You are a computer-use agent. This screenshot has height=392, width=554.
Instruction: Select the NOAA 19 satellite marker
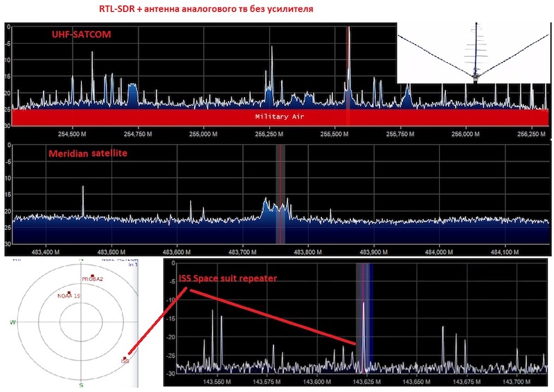(x=69, y=293)
